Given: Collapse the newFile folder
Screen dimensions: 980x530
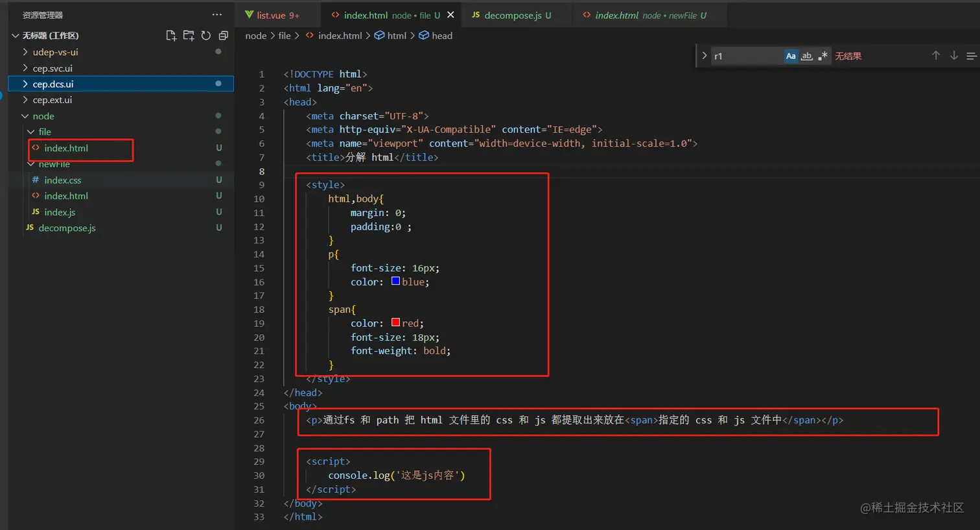Looking at the screenshot, I should 31,164.
